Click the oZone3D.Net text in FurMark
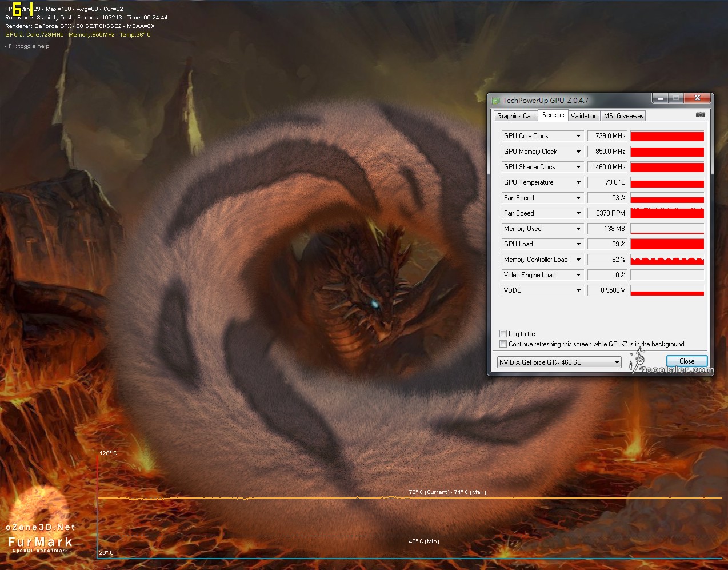728x570 pixels. coord(41,527)
